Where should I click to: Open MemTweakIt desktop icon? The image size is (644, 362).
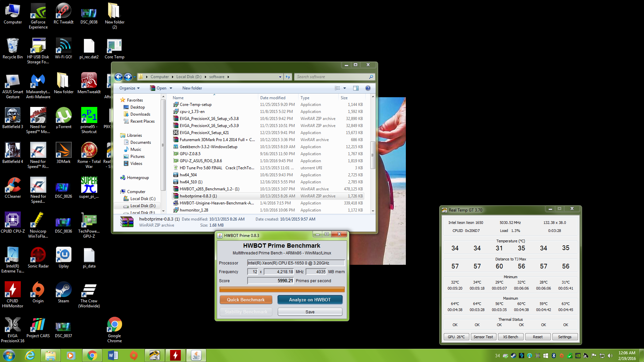pyautogui.click(x=89, y=83)
